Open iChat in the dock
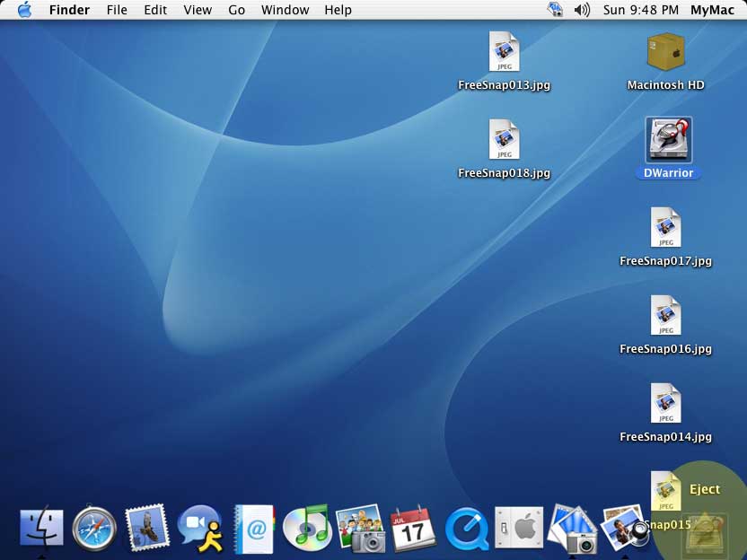The height and width of the screenshot is (560, 747). [199, 528]
